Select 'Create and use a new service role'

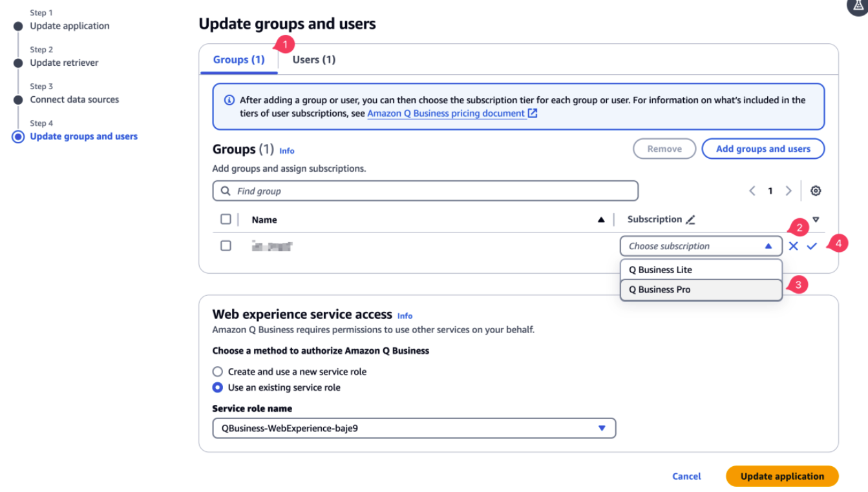point(218,372)
